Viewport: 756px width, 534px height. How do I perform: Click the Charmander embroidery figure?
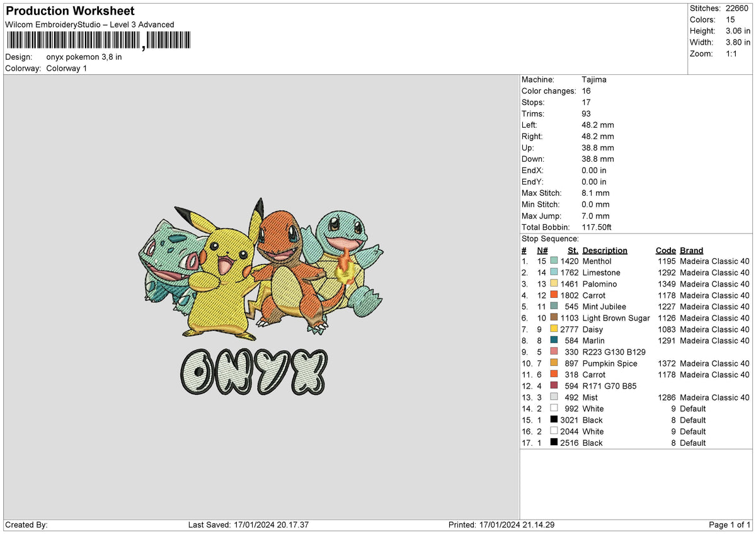(290, 271)
